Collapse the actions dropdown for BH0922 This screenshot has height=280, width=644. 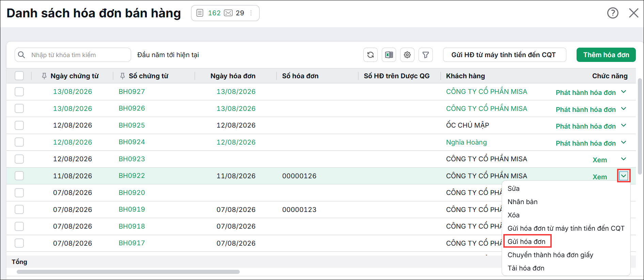pos(624,176)
